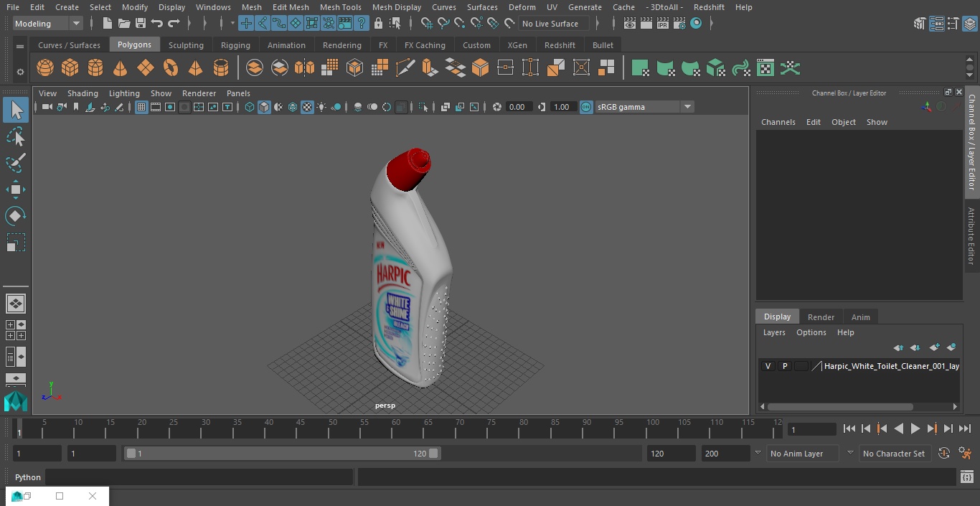
Task: Undo the last action via toolbar
Action: click(x=157, y=24)
